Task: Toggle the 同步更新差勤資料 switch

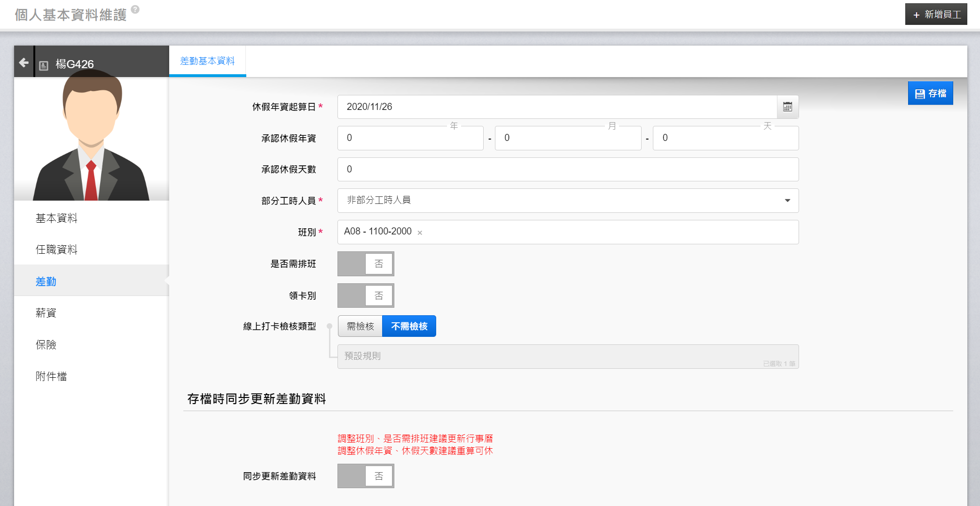Action: (365, 476)
